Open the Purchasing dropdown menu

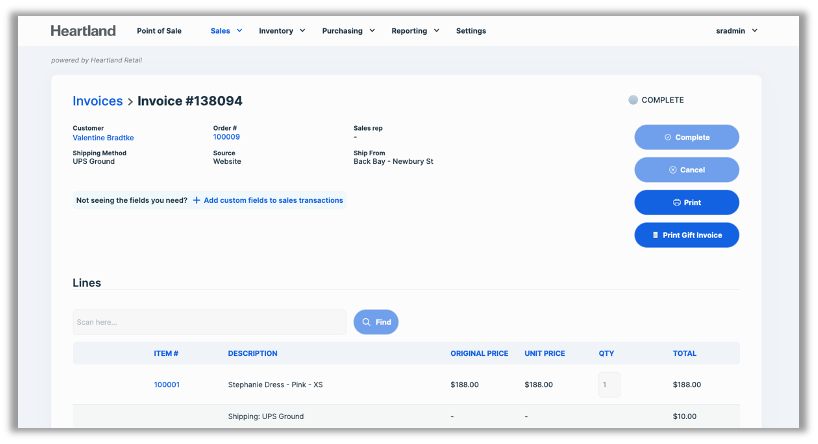[x=348, y=31]
